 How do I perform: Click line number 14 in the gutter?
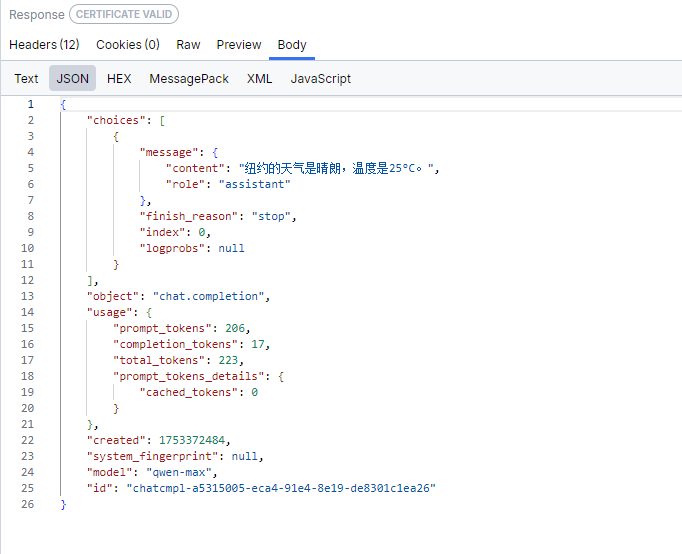[x=27, y=312]
